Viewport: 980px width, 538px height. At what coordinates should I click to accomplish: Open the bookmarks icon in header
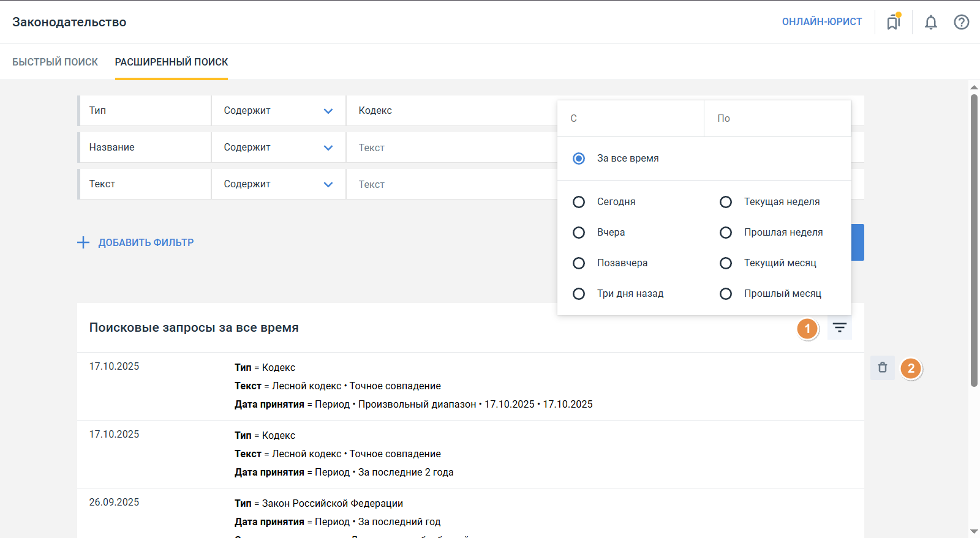pos(894,23)
